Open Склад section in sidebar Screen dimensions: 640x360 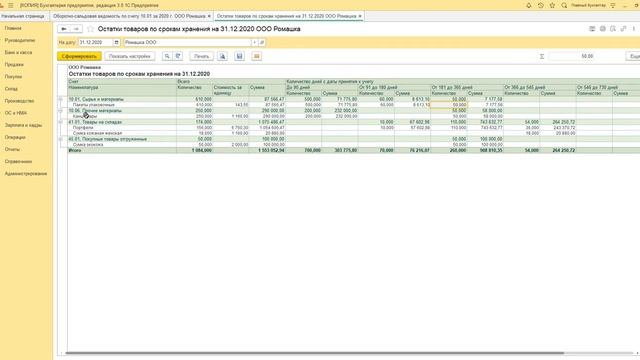(11, 89)
